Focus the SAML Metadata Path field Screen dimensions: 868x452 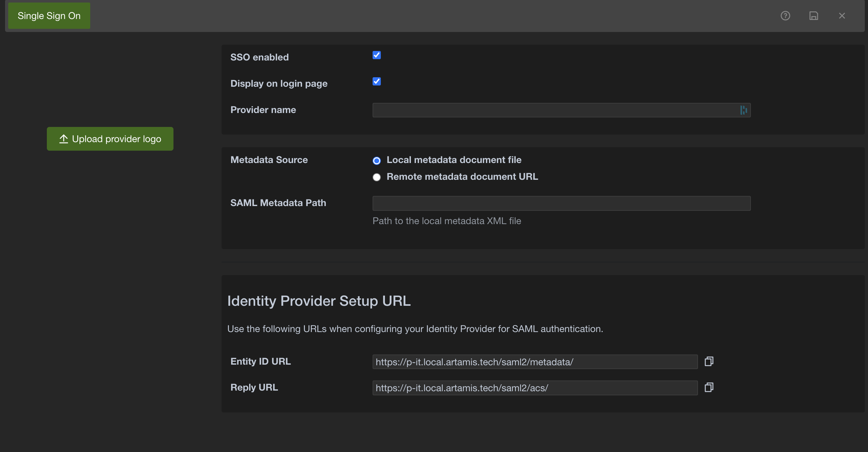tap(561, 204)
